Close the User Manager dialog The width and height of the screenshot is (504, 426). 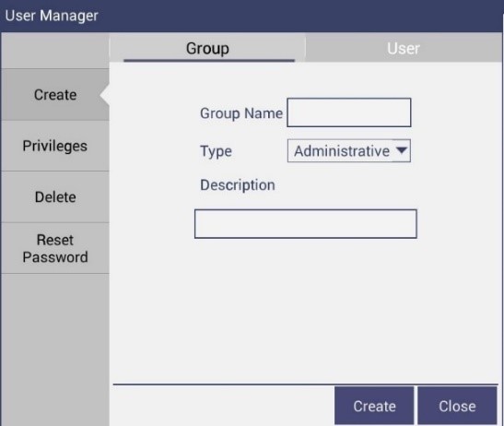[x=457, y=406]
